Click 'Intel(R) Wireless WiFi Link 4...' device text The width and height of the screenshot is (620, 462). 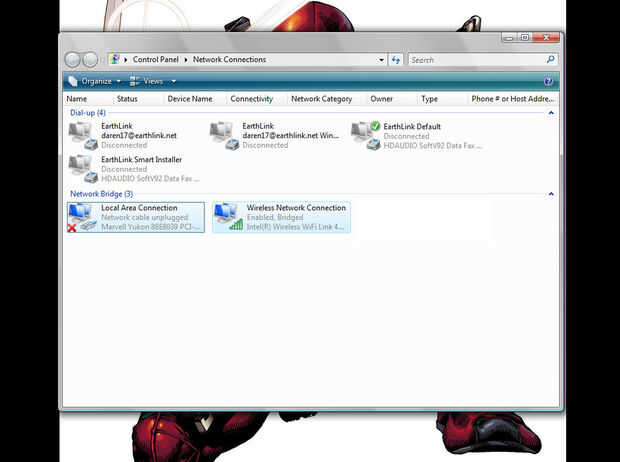(x=295, y=227)
